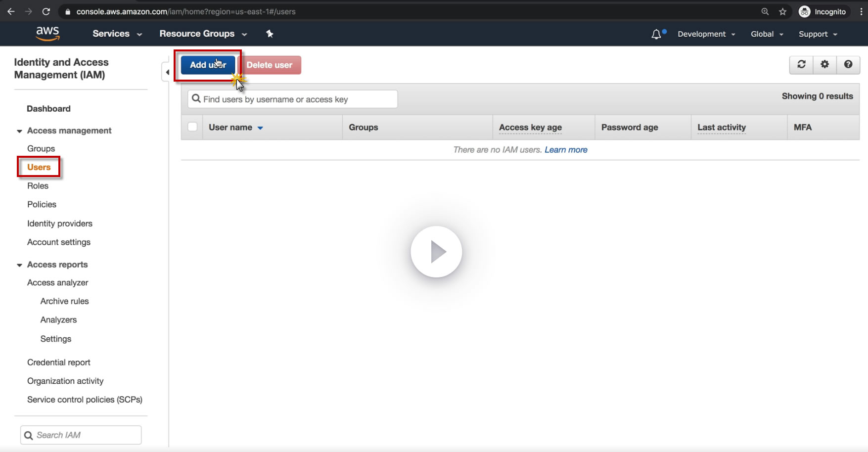Image resolution: width=868 pixels, height=452 pixels.
Task: Collapse the IAM sidebar with the arrow handle
Action: [167, 72]
